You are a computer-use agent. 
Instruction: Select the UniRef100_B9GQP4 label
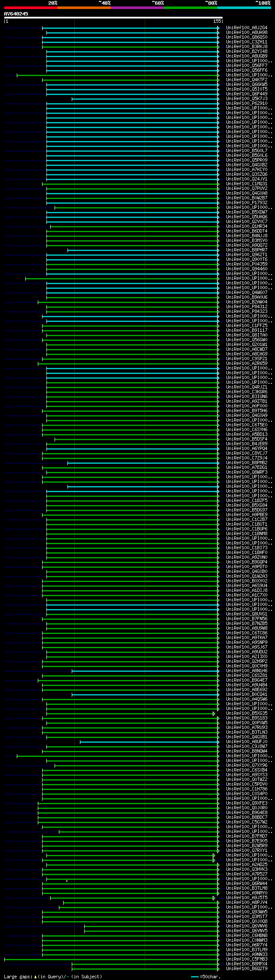[x=247, y=562]
